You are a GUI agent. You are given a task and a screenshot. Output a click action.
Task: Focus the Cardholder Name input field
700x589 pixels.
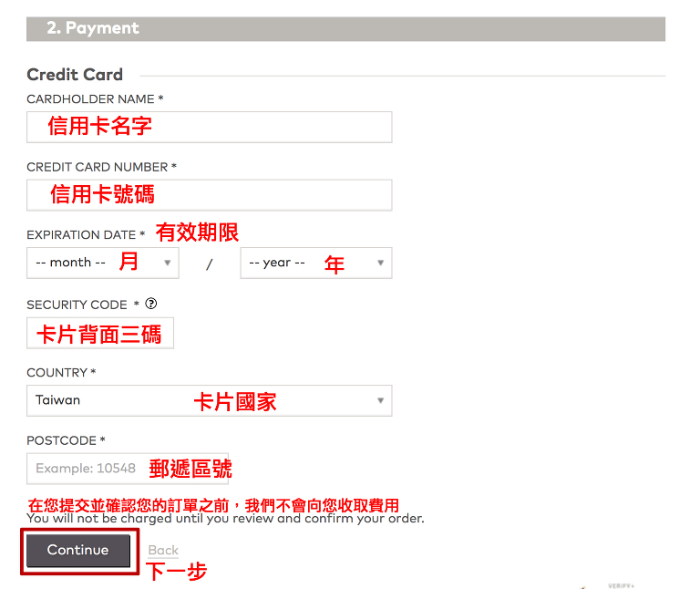pos(209,127)
